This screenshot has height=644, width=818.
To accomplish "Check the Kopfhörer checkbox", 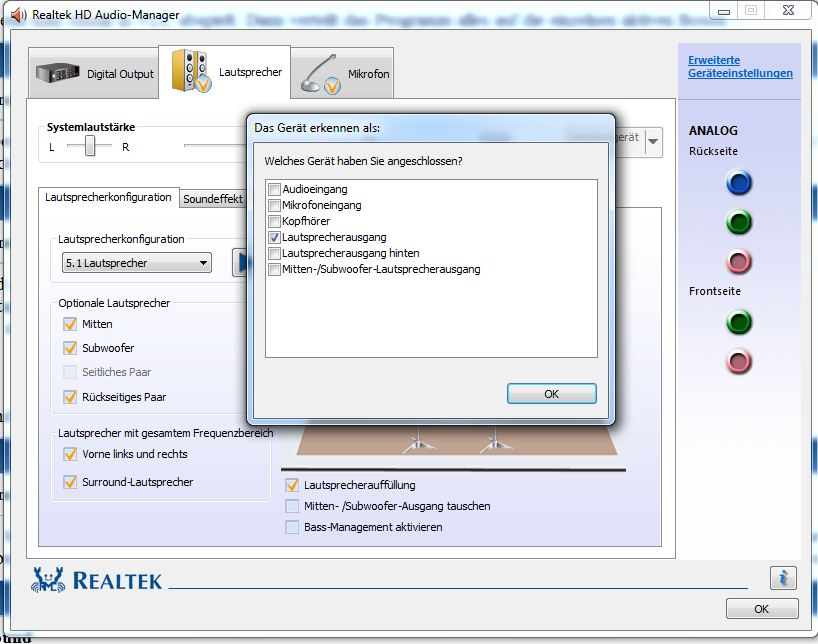I will pyautogui.click(x=274, y=221).
